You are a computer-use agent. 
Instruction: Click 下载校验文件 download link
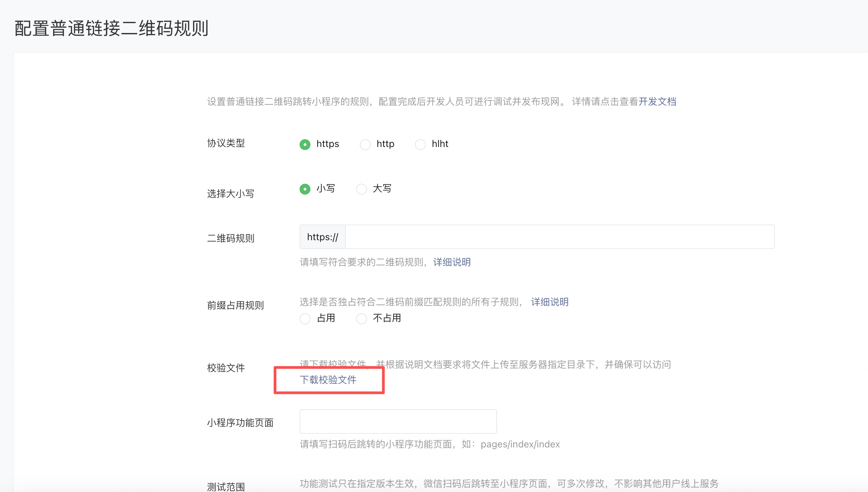coord(328,380)
